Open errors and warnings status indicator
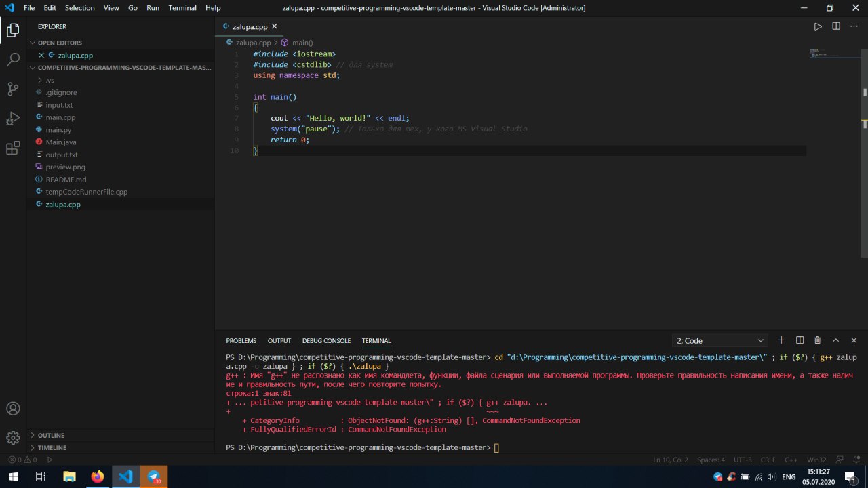 (22, 460)
